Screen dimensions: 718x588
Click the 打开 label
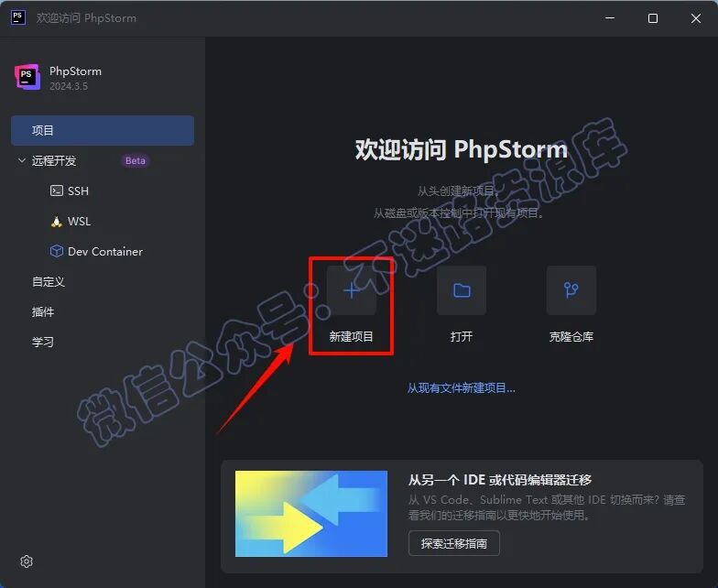pos(462,337)
